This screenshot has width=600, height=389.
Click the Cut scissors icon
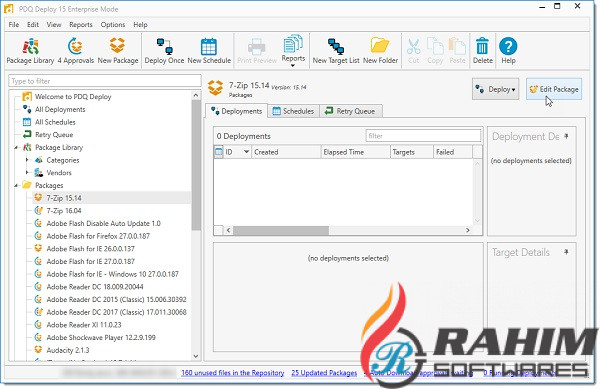[414, 51]
